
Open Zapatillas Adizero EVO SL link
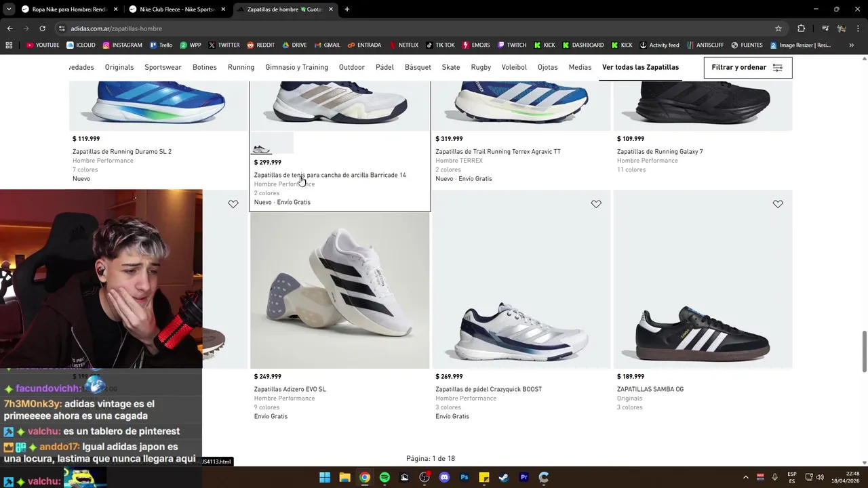pyautogui.click(x=290, y=390)
